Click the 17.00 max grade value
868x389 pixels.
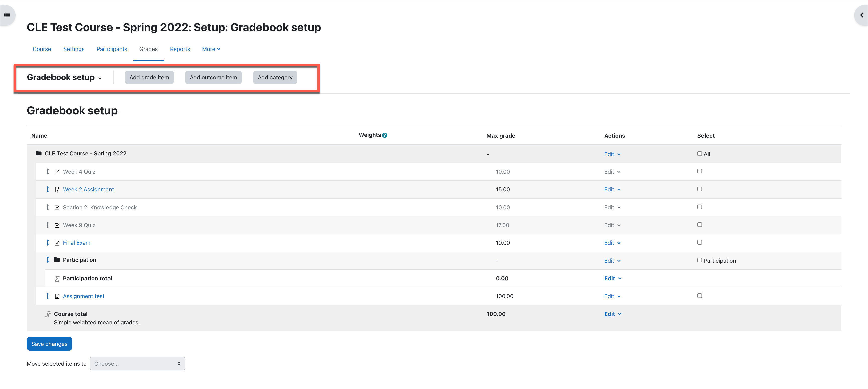(502, 225)
